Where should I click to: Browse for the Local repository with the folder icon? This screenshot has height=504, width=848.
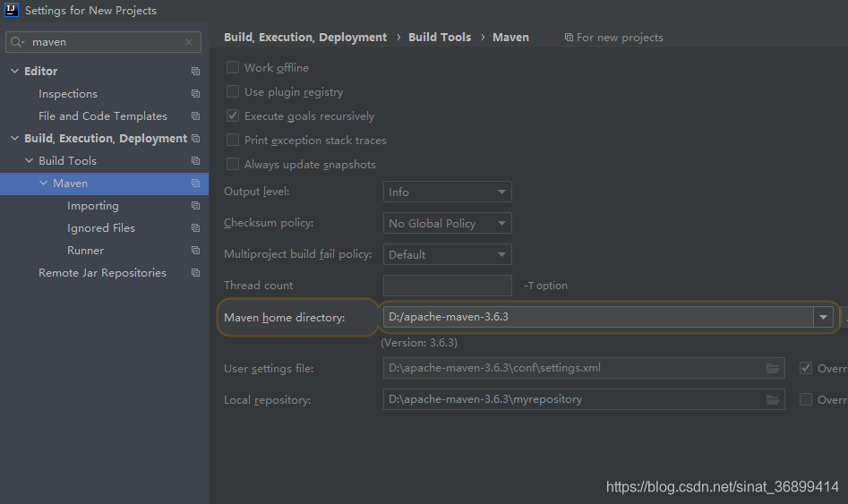pos(773,399)
